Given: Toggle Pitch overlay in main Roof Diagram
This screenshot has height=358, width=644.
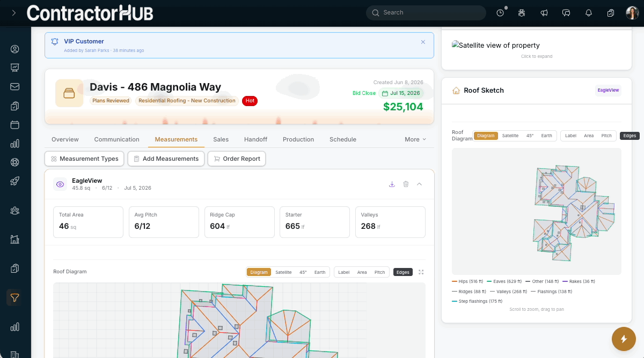Looking at the screenshot, I should 379,272.
